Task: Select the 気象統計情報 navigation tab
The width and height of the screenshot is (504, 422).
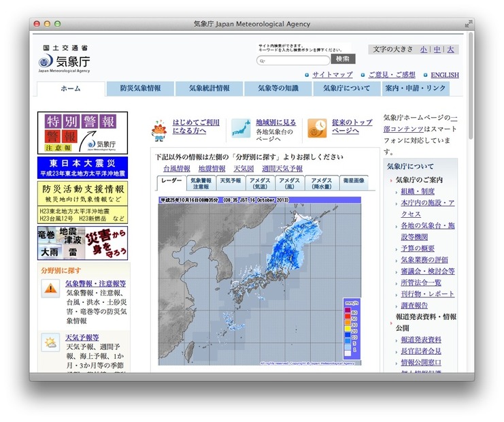Action: (209, 88)
